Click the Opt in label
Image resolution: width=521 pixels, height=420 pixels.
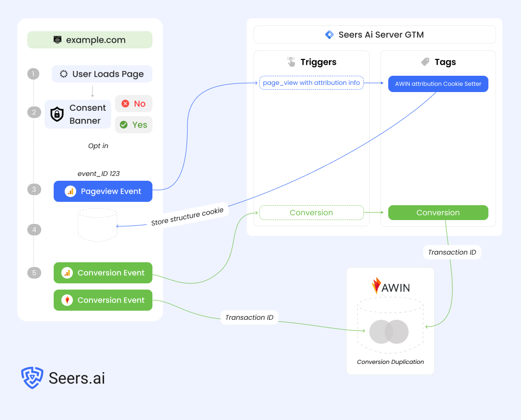(98, 146)
